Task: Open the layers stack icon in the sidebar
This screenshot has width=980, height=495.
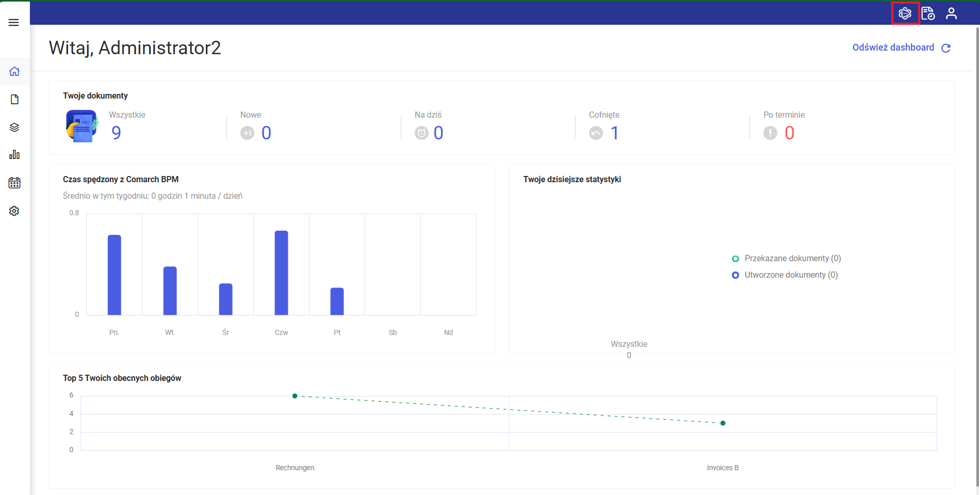Action: pyautogui.click(x=14, y=127)
